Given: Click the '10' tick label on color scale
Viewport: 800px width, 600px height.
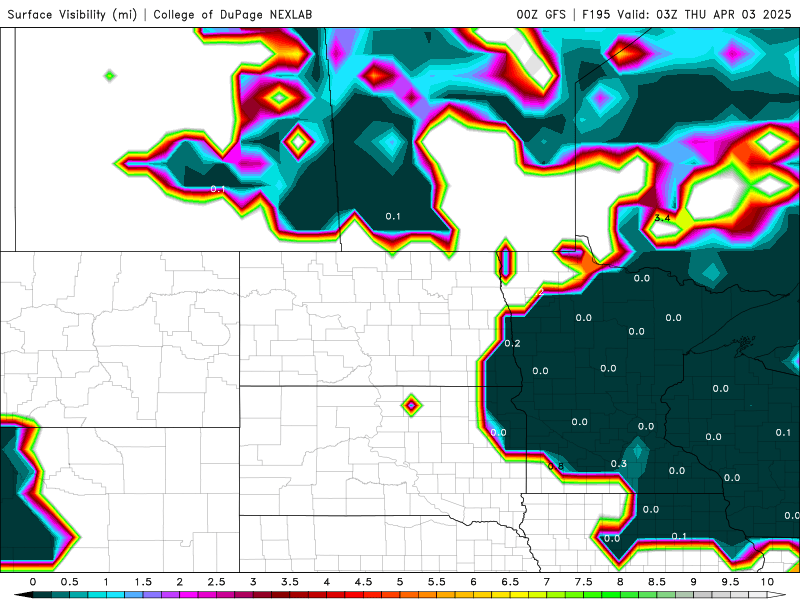Looking at the screenshot, I should [x=767, y=582].
